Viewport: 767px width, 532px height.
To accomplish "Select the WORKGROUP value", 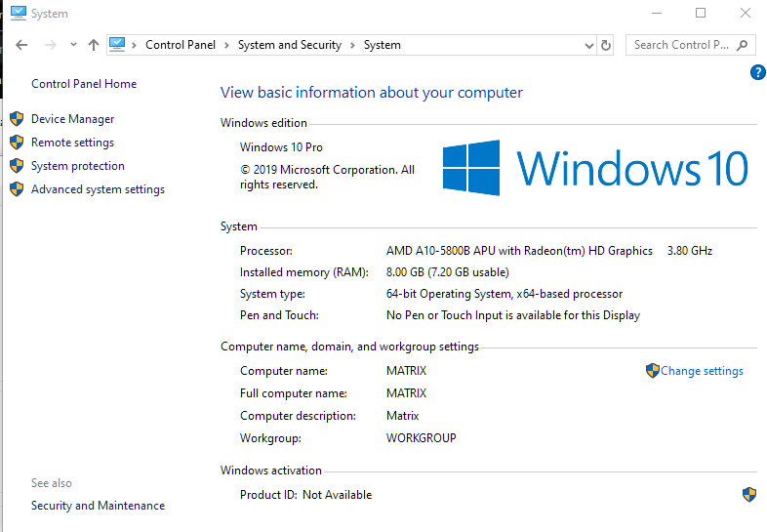I will point(422,438).
